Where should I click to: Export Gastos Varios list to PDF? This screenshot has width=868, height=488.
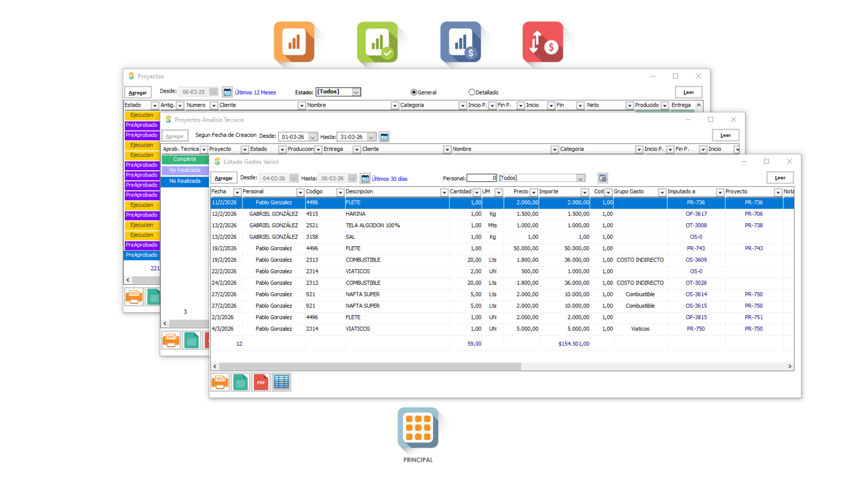click(261, 382)
